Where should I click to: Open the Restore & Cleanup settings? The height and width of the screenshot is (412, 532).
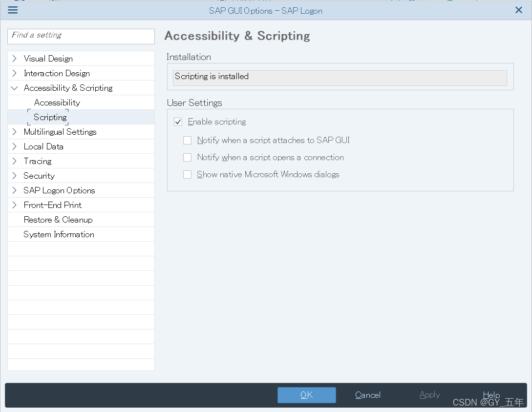tap(58, 220)
